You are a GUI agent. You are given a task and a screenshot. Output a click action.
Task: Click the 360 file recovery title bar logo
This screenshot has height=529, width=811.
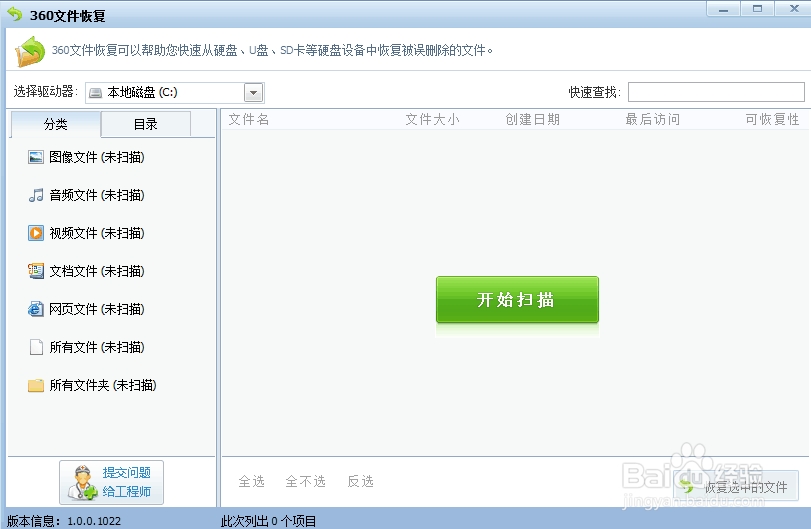coord(14,14)
